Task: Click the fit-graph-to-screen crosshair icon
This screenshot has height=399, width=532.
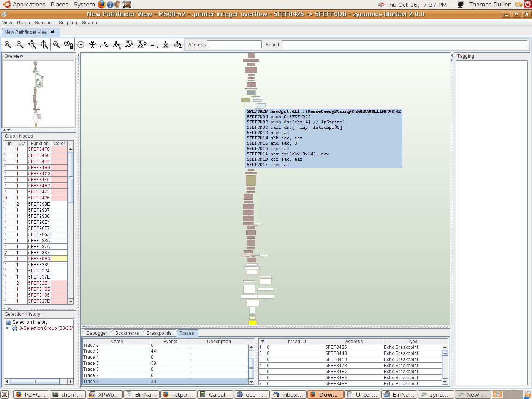Action: (44, 44)
